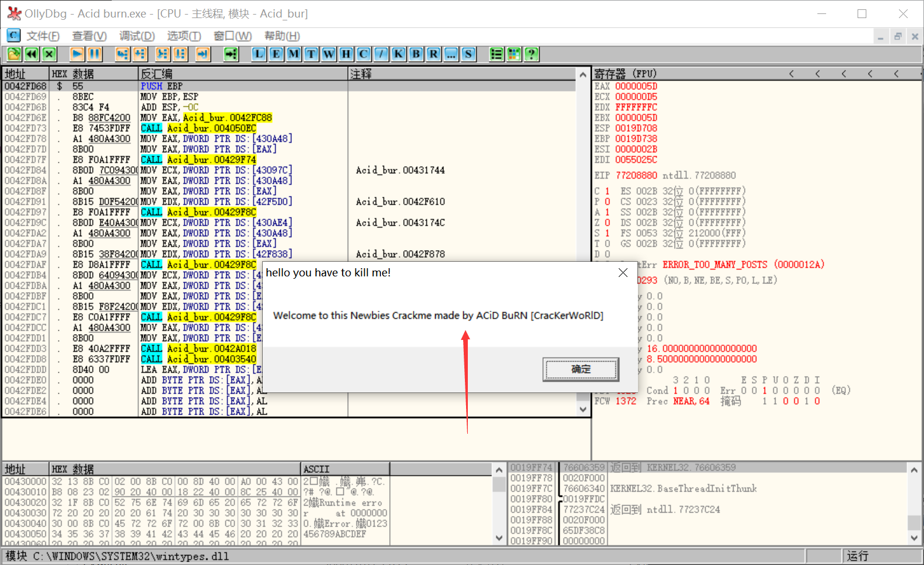Select the CALL Acid_bur.0042A018 instruction

point(199,349)
